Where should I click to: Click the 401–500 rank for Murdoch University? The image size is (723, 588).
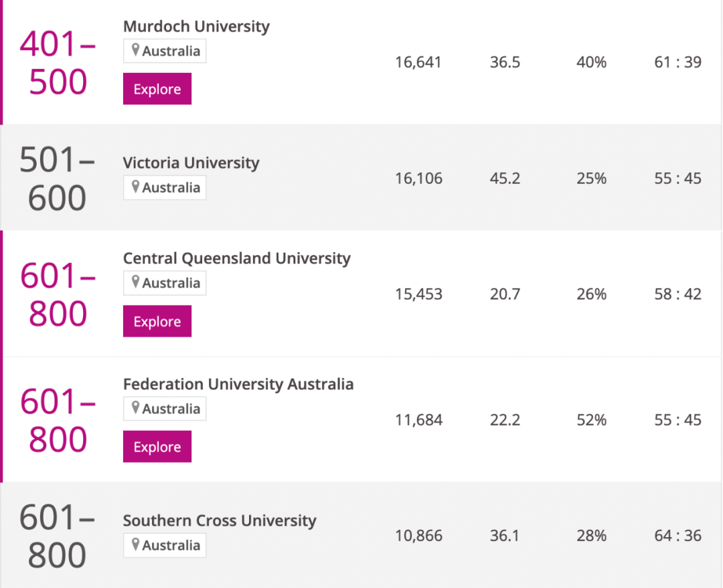click(58, 64)
